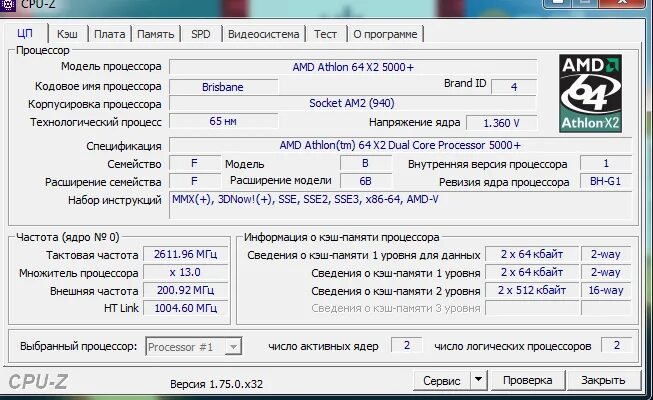Select the 65 нм technology value
The width and height of the screenshot is (653, 400).
pos(223,121)
